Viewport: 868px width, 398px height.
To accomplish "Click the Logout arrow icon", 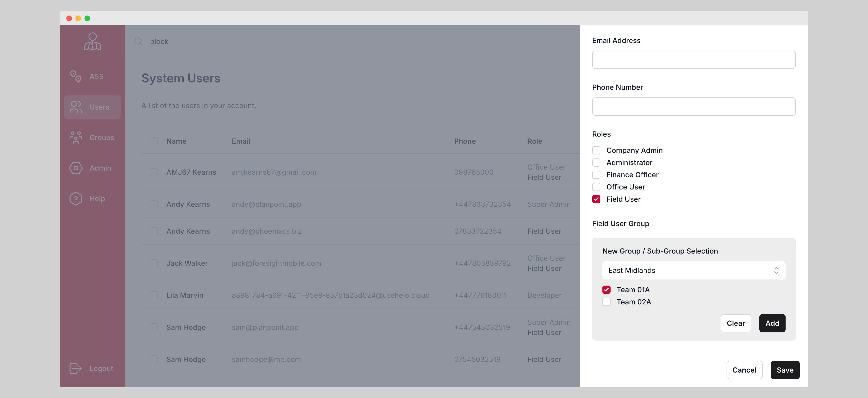I will click(76, 368).
